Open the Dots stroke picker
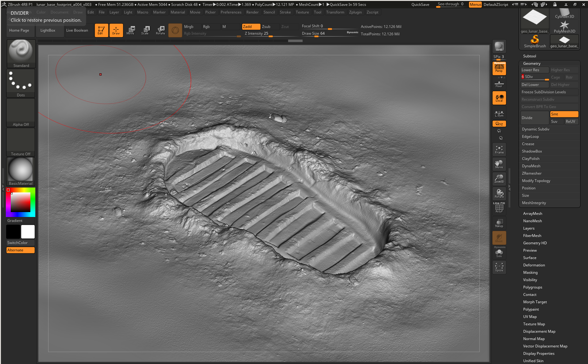 pos(21,83)
